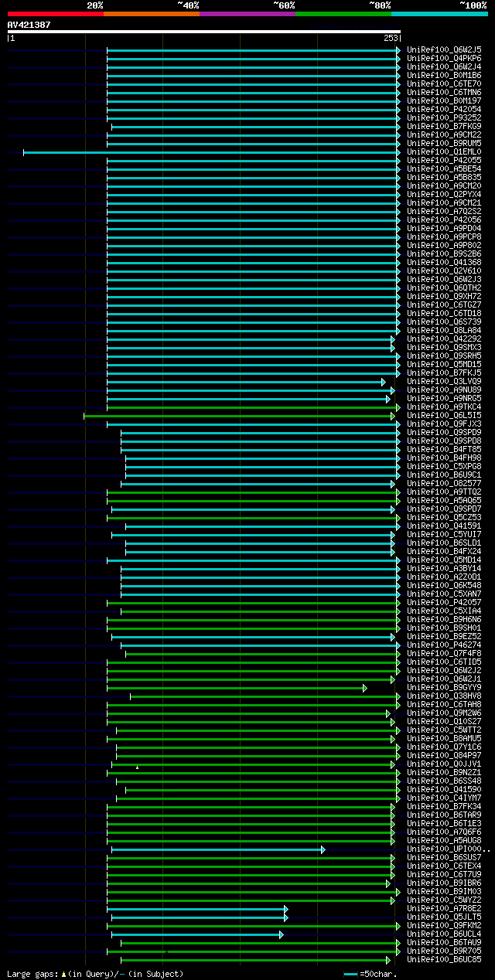Select label UniRef100_Q9FKM2
The width and height of the screenshot is (495, 980).
[444, 925]
